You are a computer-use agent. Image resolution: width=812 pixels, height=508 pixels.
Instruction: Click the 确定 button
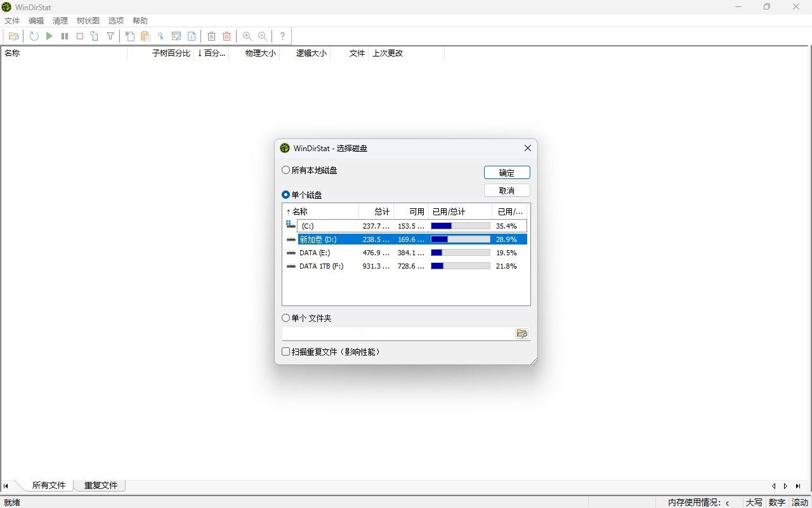(x=506, y=173)
